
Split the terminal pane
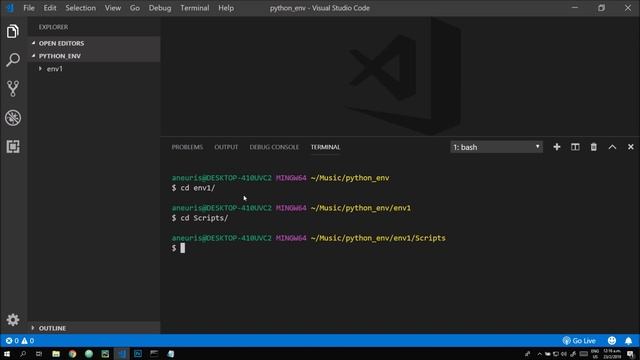pos(575,147)
